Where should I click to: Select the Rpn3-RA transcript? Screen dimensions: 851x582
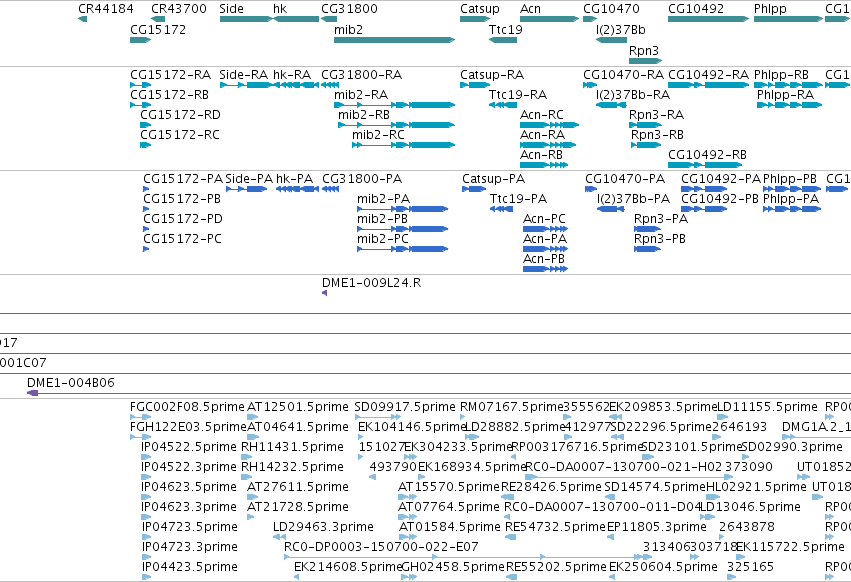[645, 125]
